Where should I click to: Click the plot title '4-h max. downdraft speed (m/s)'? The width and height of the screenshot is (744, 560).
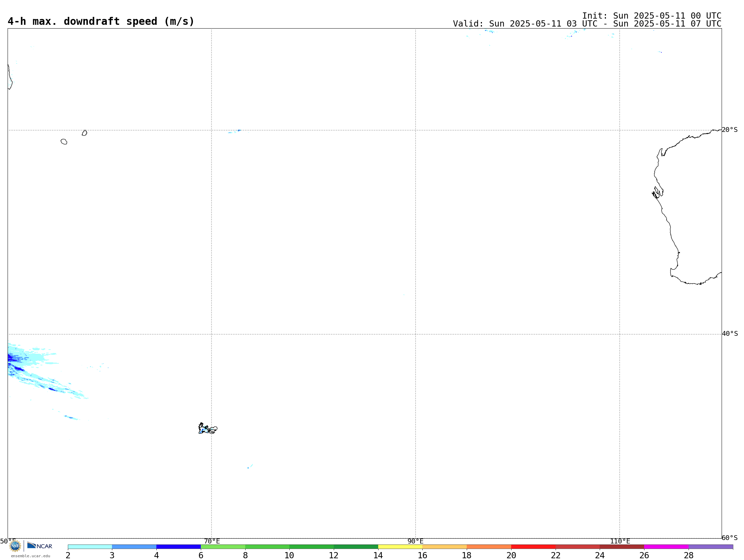click(101, 21)
